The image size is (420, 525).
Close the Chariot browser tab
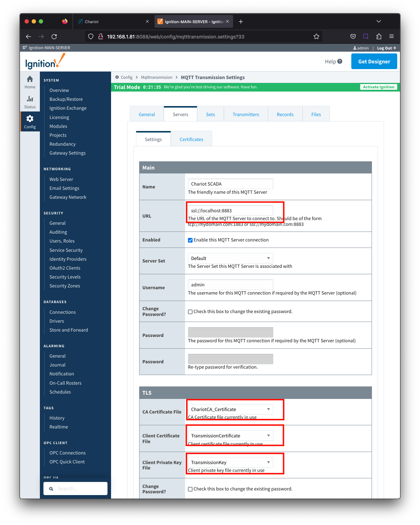(x=147, y=22)
